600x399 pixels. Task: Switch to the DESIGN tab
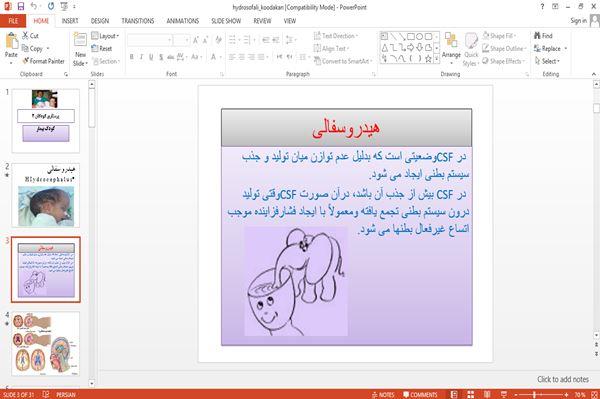100,21
